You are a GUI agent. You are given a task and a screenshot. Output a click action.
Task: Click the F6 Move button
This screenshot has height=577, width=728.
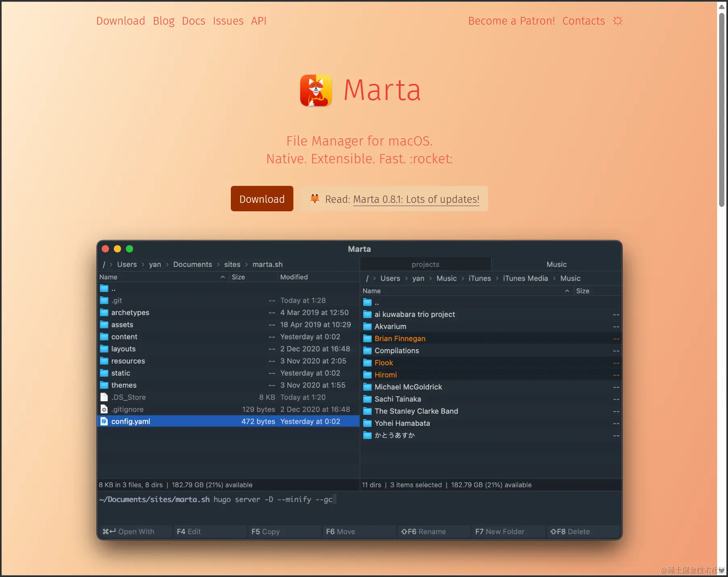(x=359, y=531)
